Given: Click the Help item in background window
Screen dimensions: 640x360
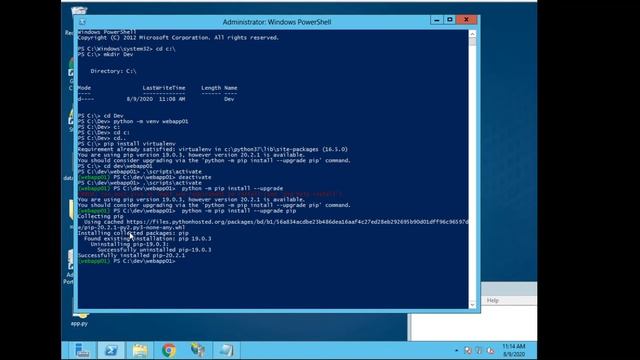Looking at the screenshot, I should [x=493, y=300].
